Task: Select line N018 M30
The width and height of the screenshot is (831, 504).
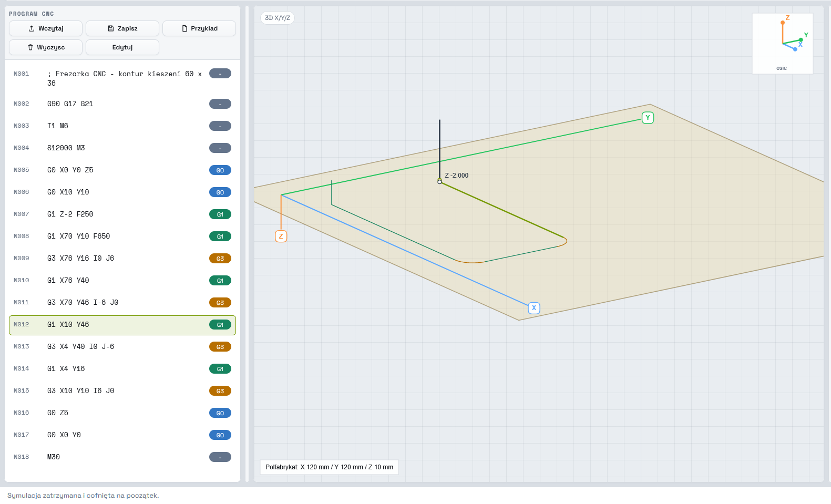Action: point(122,457)
